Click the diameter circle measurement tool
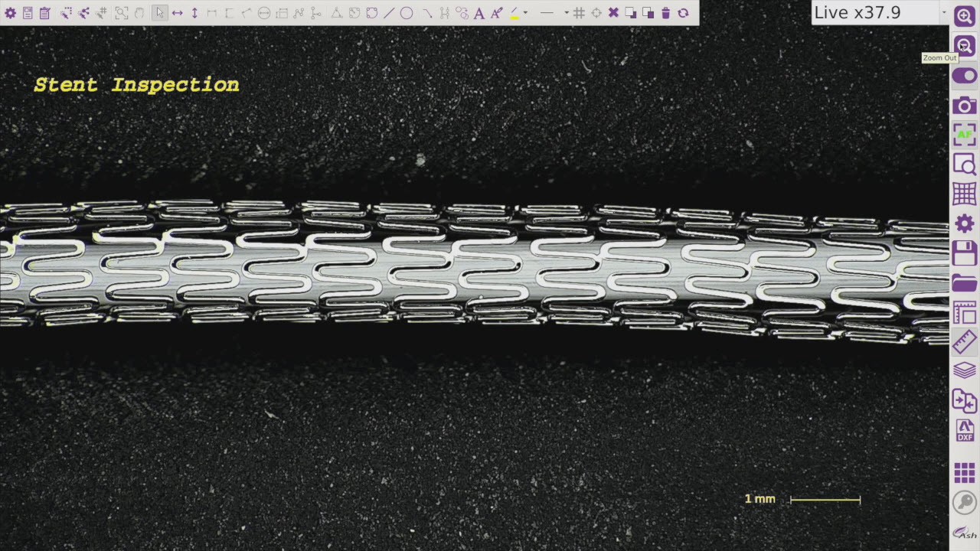Image resolution: width=980 pixels, height=551 pixels. pyautogui.click(x=264, y=13)
